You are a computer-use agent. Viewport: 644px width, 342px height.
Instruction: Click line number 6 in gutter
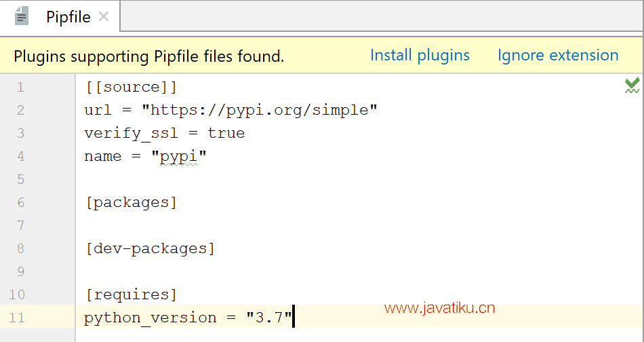[20, 202]
